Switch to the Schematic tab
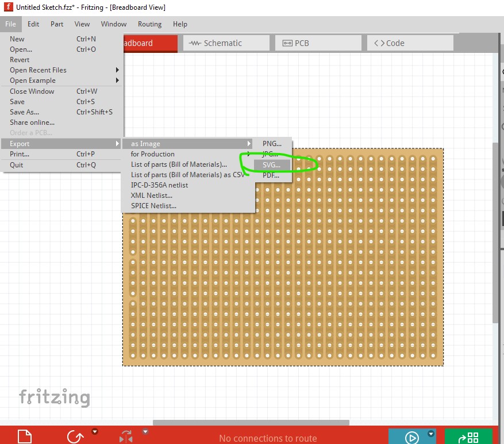This screenshot has height=444, width=504. point(226,43)
